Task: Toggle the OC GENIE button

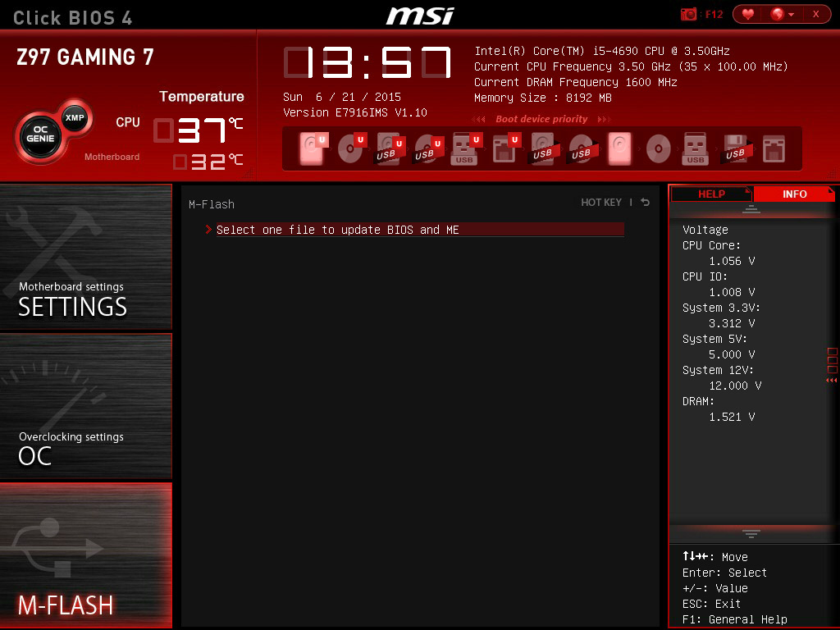Action: 39,136
